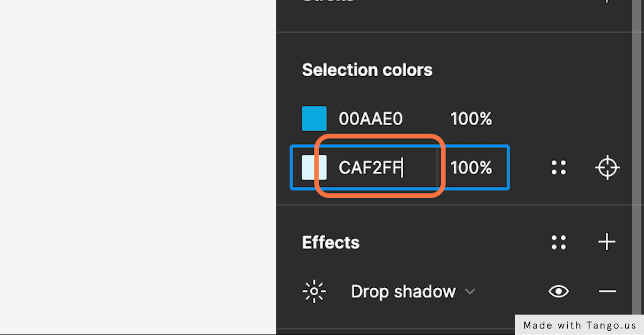The height and width of the screenshot is (335, 644).
Task: Click the Effects section title
Action: (331, 242)
